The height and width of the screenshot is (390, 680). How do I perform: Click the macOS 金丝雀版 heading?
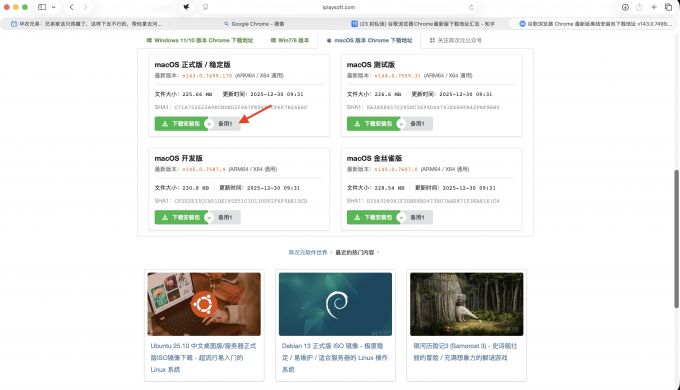coord(374,158)
